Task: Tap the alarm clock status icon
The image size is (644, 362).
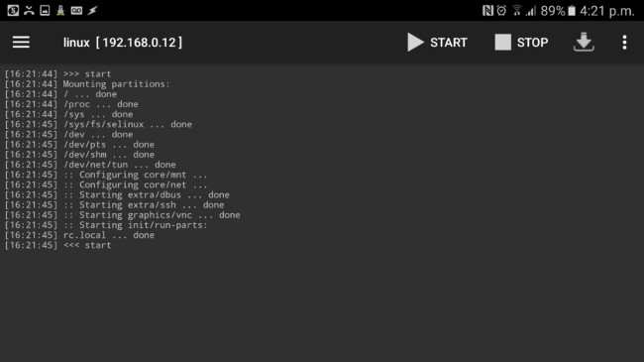Action: [501, 10]
